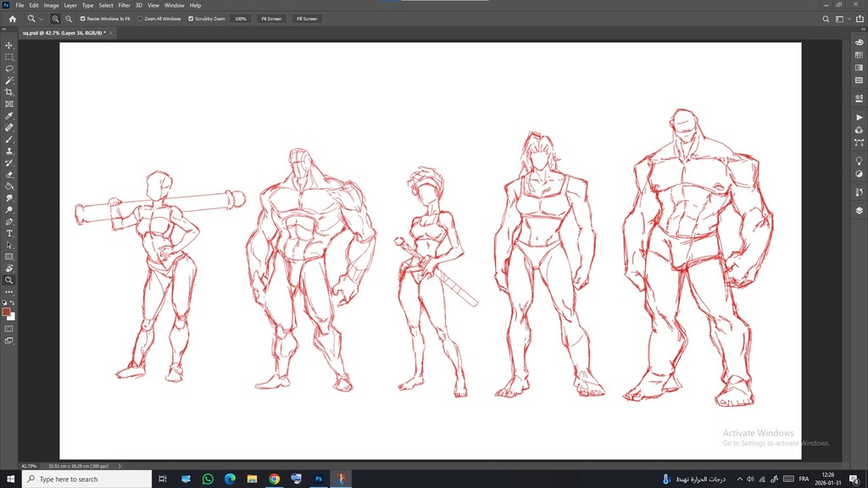
Task: Click the Fit Screen button
Action: (271, 18)
